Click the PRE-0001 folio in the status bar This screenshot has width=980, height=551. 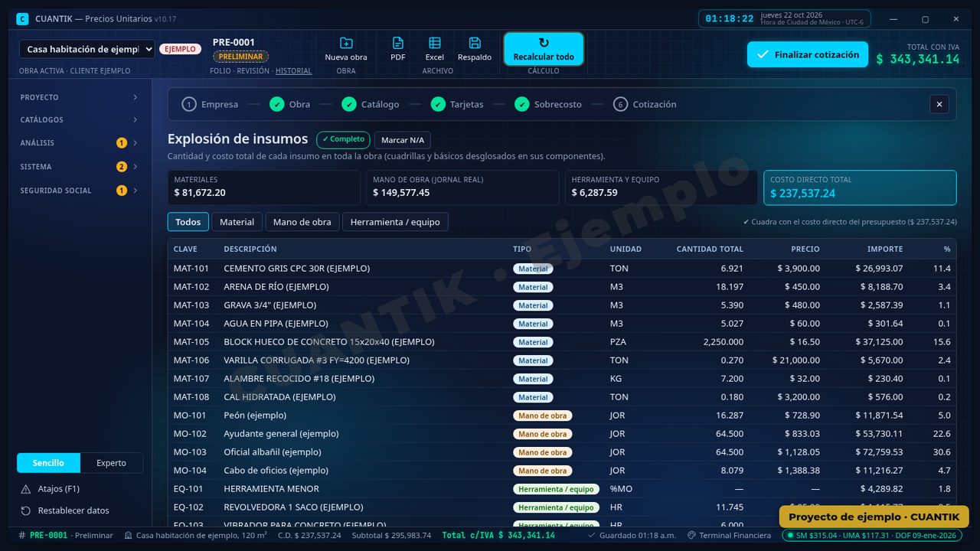(x=48, y=536)
